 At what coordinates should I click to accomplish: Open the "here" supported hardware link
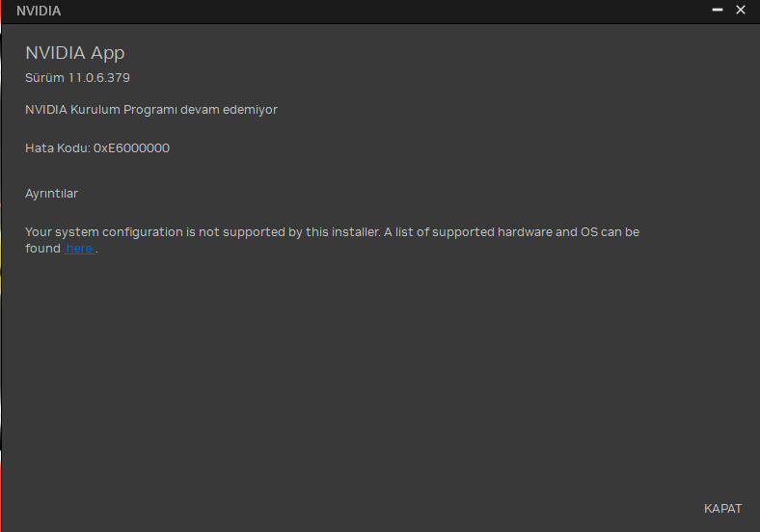pos(79,249)
